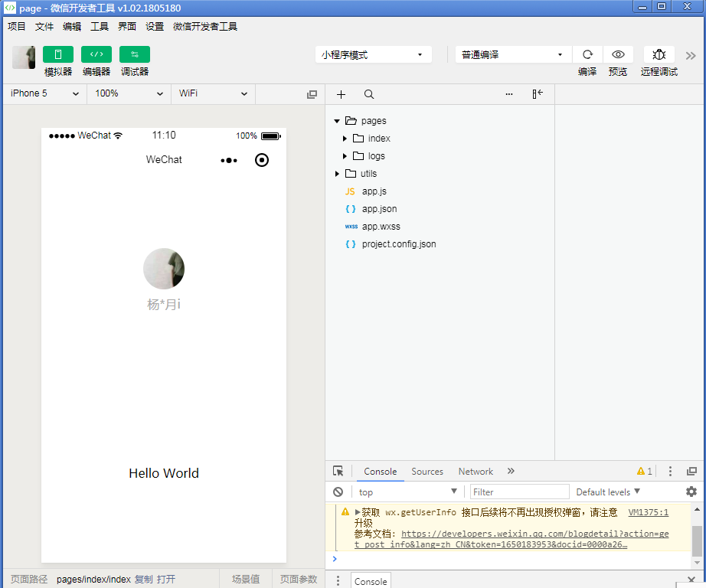Switch to the Network tab
Viewport: 706px width, 588px height.
tap(476, 472)
